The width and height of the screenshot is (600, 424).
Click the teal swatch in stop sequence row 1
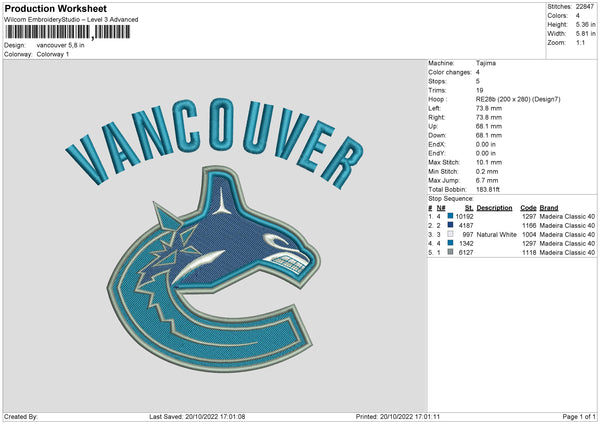coord(451,216)
